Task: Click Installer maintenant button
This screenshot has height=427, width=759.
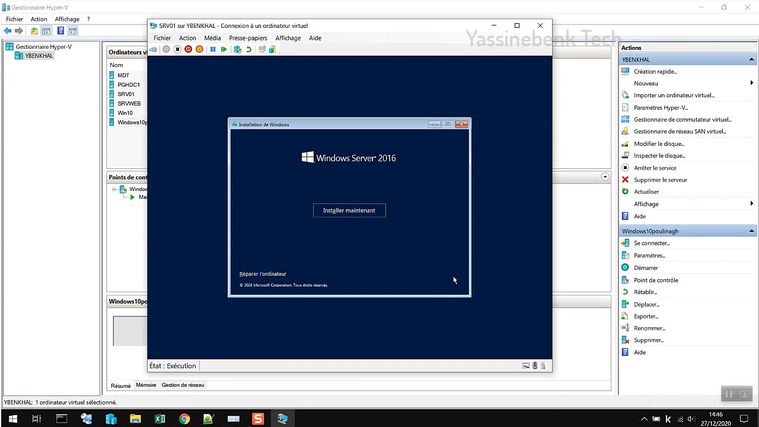Action: 349,211
